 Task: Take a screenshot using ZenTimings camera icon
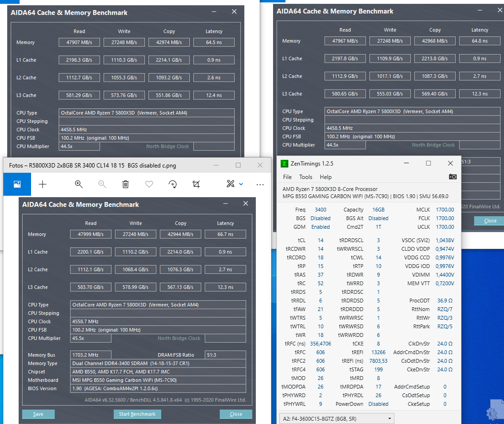452,176
